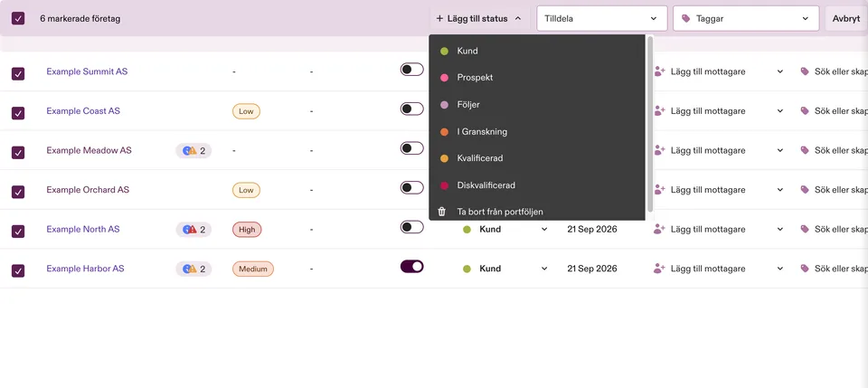Uncheck the Example Orchard AS checkbox
This screenshot has height=388, width=868.
18,192
